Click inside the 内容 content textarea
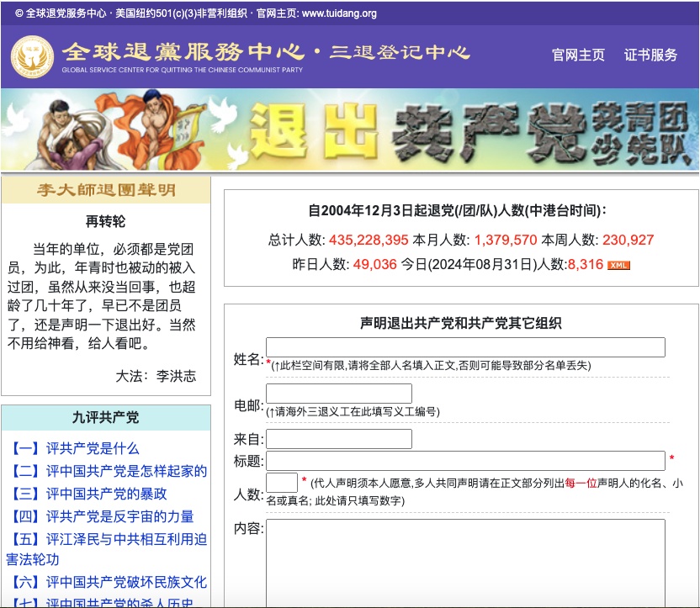The height and width of the screenshot is (608, 700). (465, 563)
